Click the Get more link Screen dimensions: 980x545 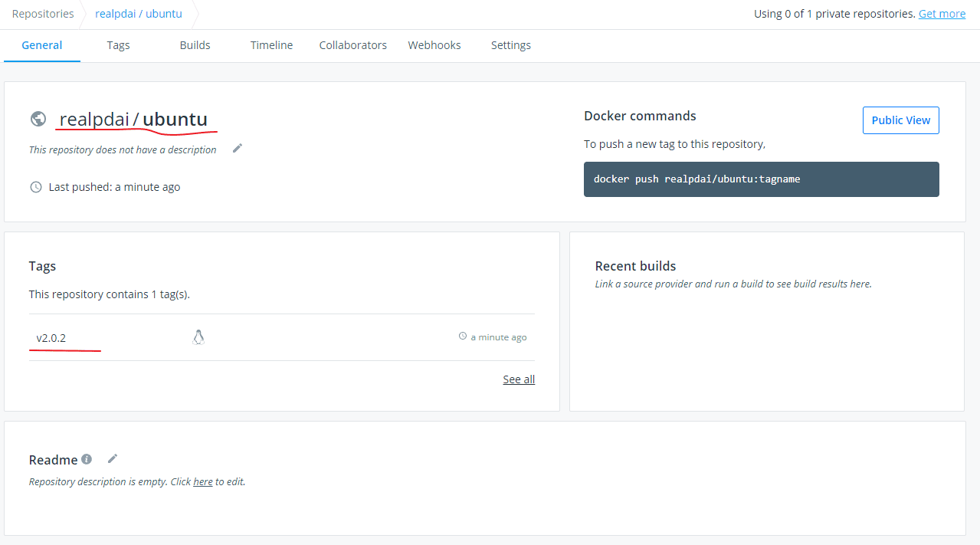point(942,14)
